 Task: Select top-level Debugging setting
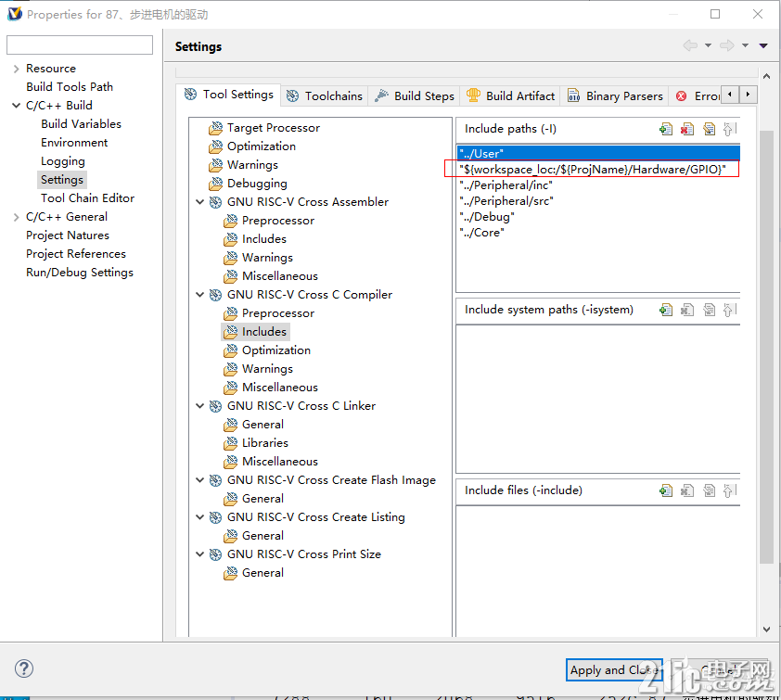click(257, 184)
